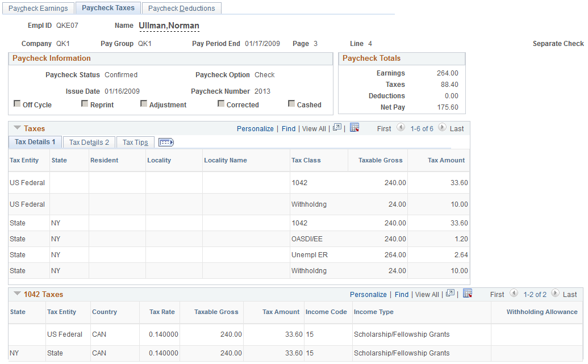The height and width of the screenshot is (364, 588).
Task: Sort by Income Code column header
Action: 326,312
